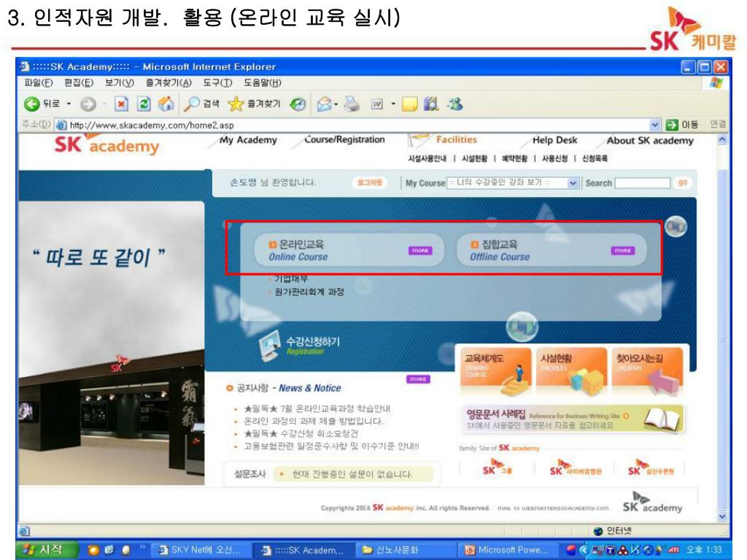Expand the Edit icon dropdown arrow
Viewport: 747px width, 560px height.
click(x=393, y=104)
